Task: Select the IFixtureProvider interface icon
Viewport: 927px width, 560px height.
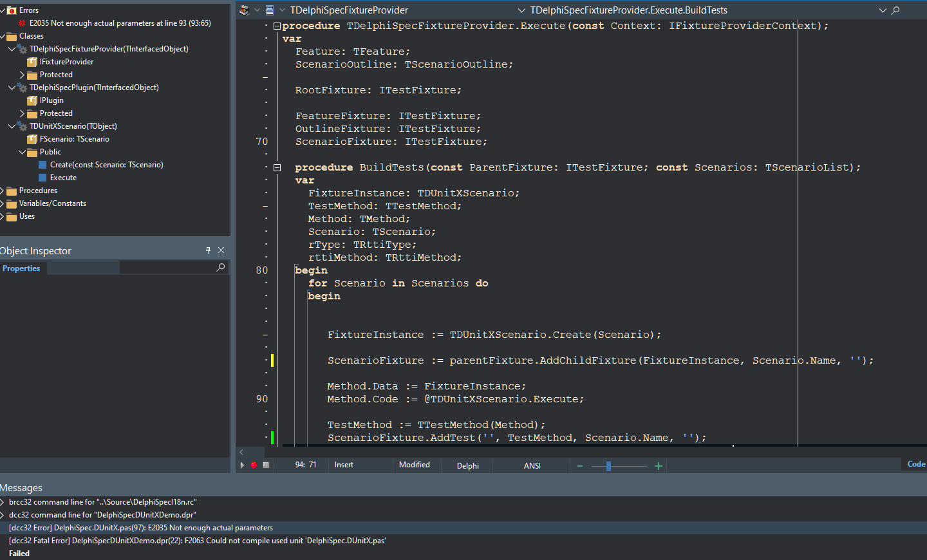Action: 32,62
